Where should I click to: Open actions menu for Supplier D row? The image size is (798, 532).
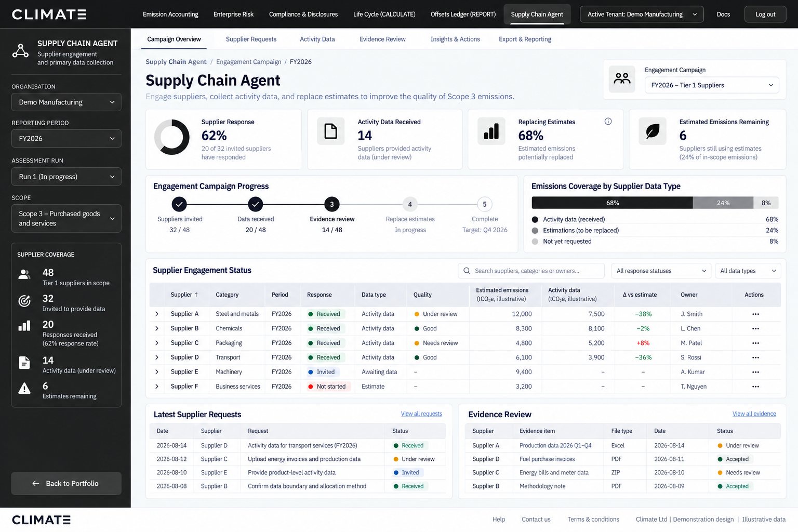pos(755,358)
